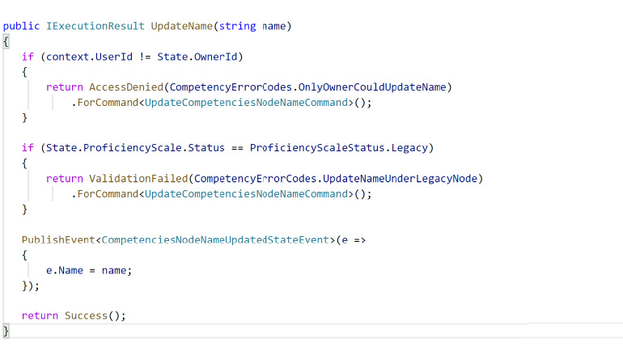Click the Legacy enum value

click(x=414, y=148)
